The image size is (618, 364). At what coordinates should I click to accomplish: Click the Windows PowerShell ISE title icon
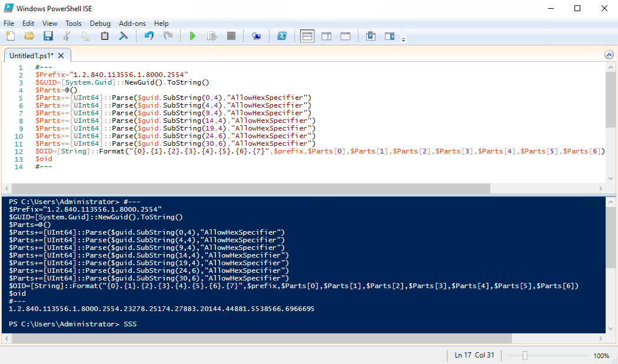point(9,8)
